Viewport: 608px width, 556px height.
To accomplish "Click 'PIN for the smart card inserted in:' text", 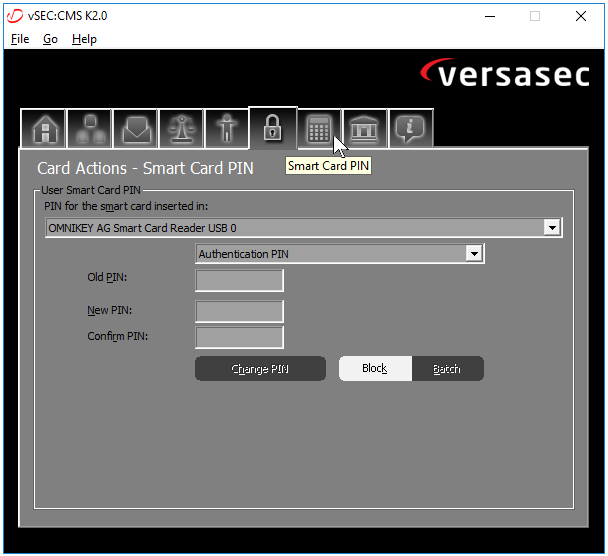I will [x=126, y=206].
